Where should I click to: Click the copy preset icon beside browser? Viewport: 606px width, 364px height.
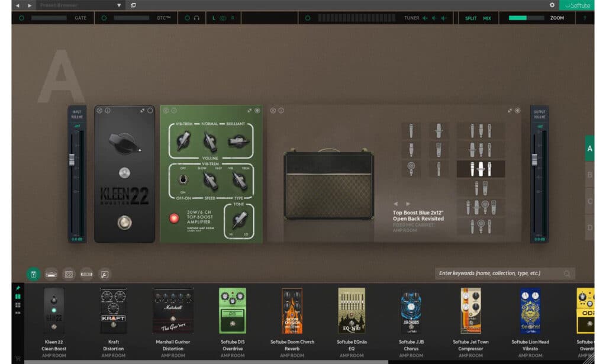(x=133, y=5)
